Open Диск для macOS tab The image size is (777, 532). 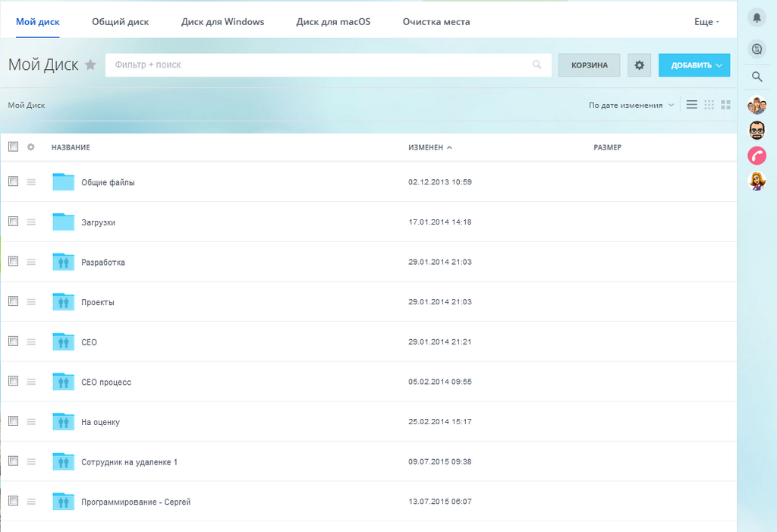(334, 22)
